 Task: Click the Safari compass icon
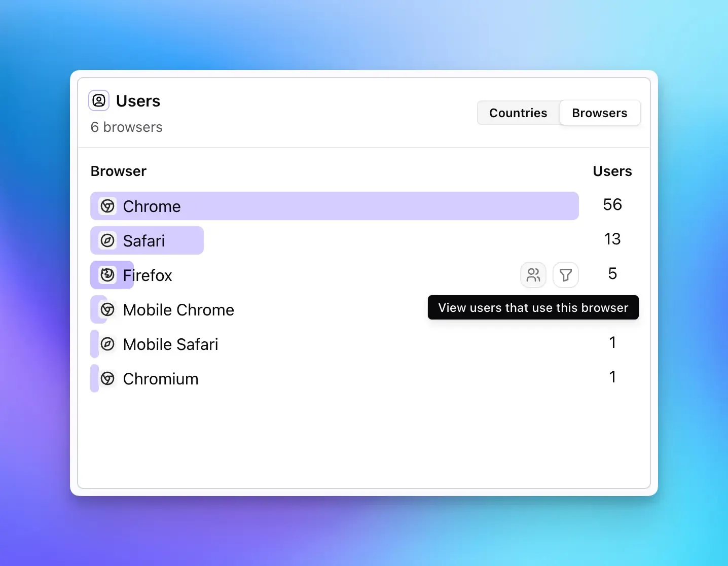[x=107, y=240]
